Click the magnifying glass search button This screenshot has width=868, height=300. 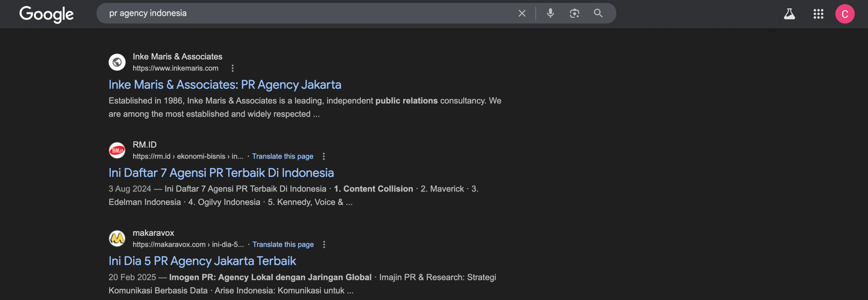(598, 14)
